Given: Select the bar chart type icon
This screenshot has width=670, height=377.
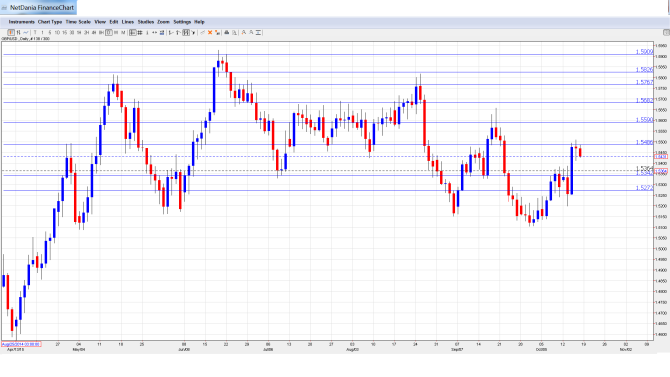Looking at the screenshot, I should pos(19,32).
